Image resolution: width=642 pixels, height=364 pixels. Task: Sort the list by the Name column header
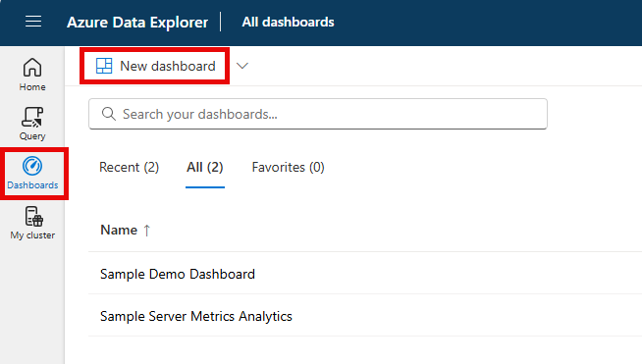126,231
